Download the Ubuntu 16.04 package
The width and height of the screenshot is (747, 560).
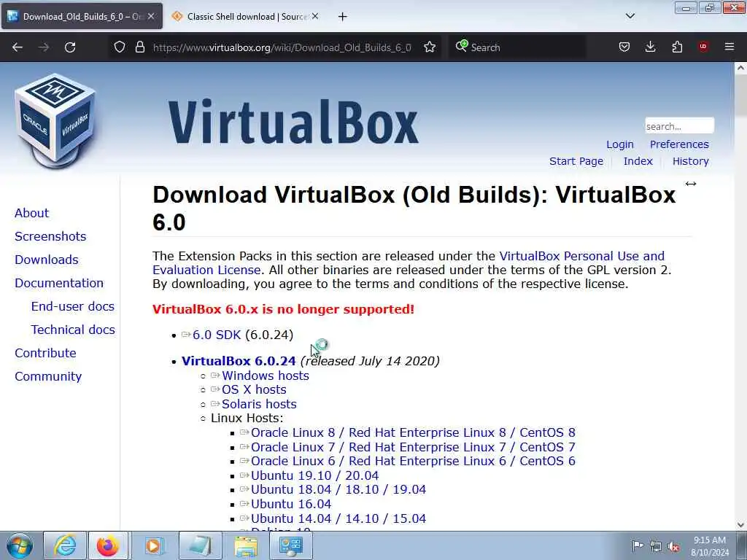pyautogui.click(x=291, y=504)
